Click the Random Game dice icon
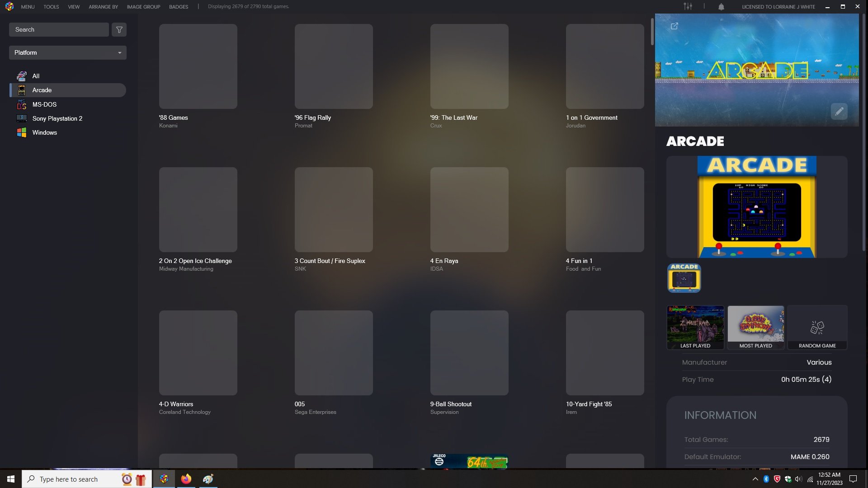Screen dimensions: 868x488 817,328
